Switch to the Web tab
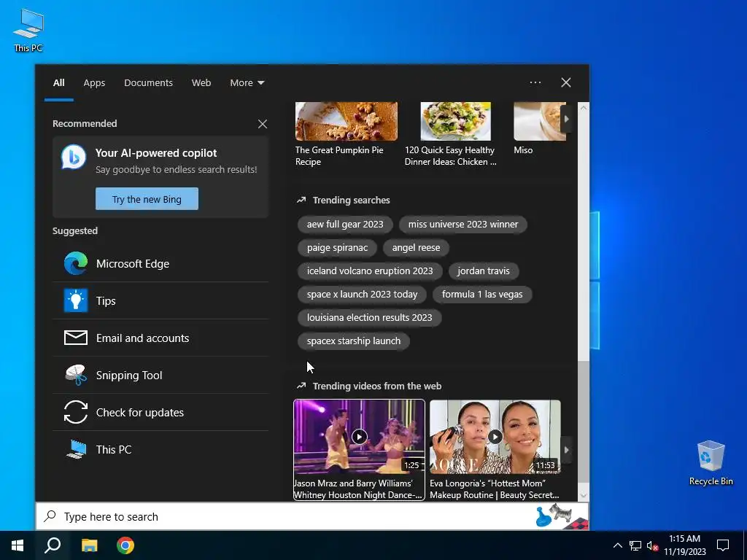Viewport: 747px width, 560px height. tap(201, 83)
